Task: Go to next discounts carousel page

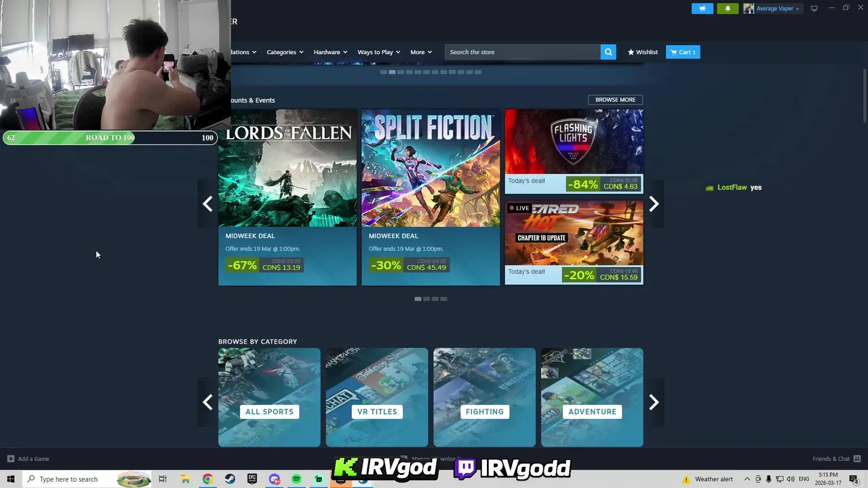Action: pos(654,203)
